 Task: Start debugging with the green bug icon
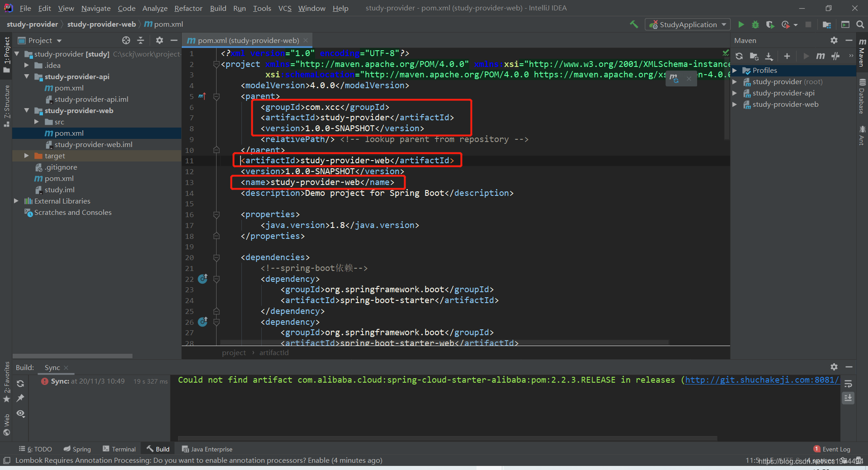(755, 24)
